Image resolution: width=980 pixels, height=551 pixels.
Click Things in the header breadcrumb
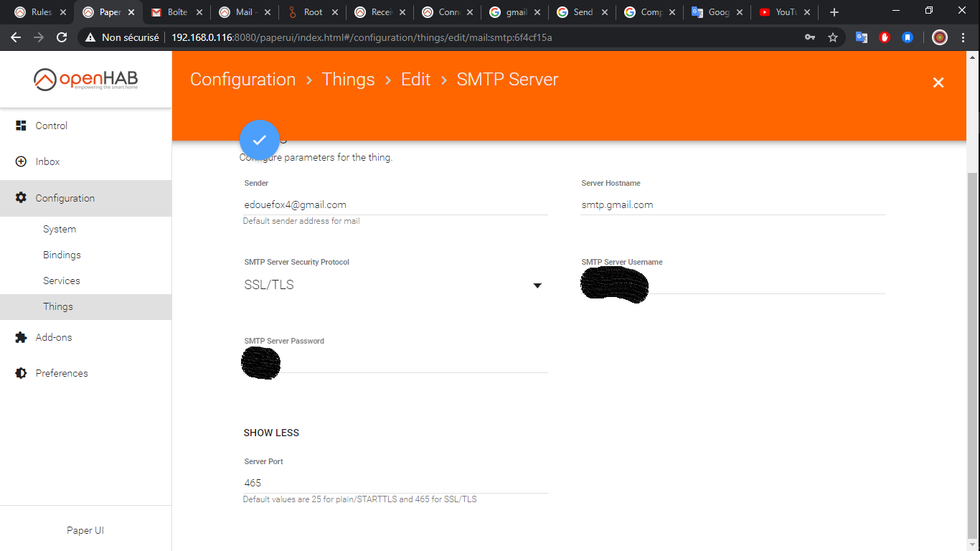[348, 80]
